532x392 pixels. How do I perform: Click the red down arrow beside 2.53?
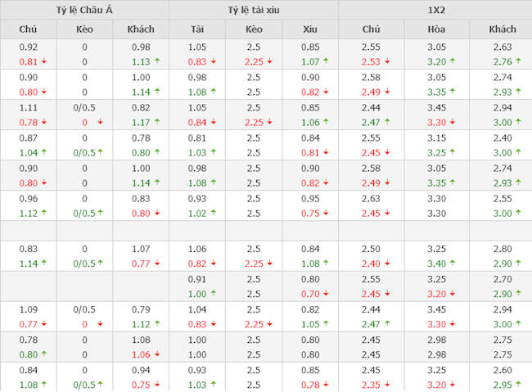coord(387,61)
